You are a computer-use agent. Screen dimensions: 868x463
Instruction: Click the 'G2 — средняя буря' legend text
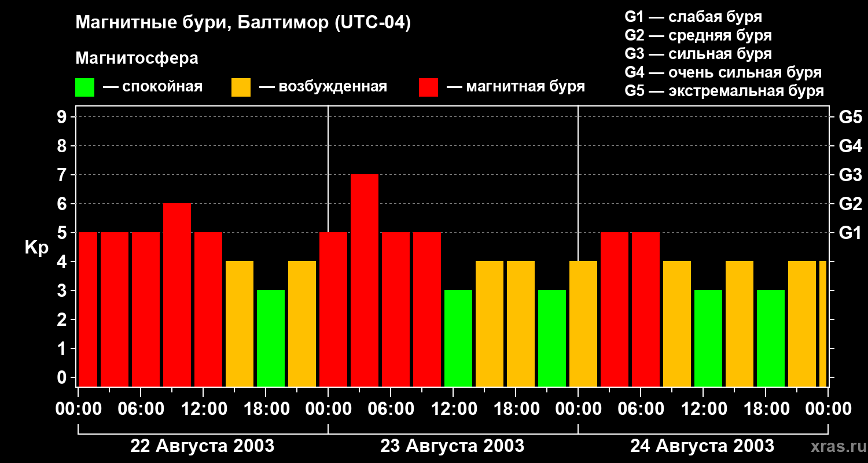tap(698, 35)
